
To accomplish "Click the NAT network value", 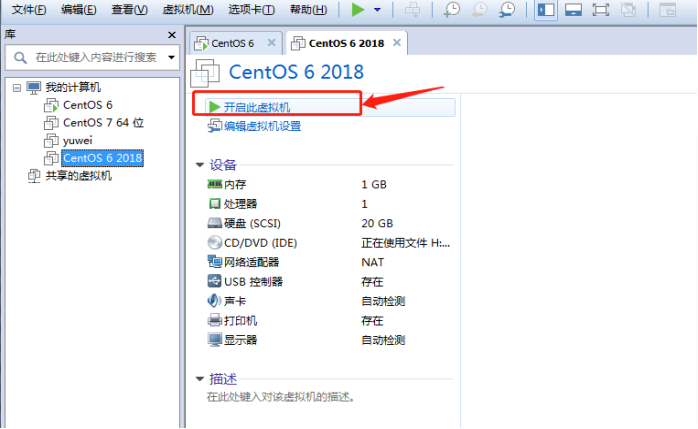I will click(x=373, y=263).
